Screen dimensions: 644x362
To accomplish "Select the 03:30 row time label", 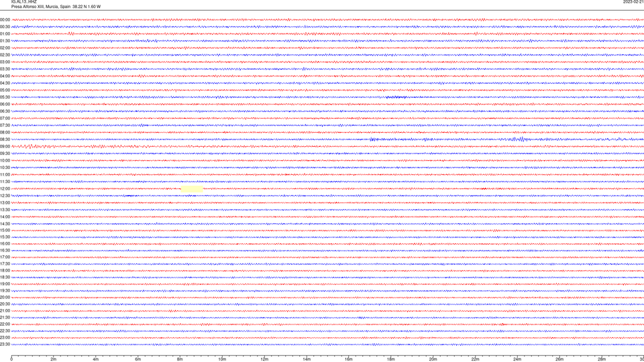I will [x=5, y=69].
